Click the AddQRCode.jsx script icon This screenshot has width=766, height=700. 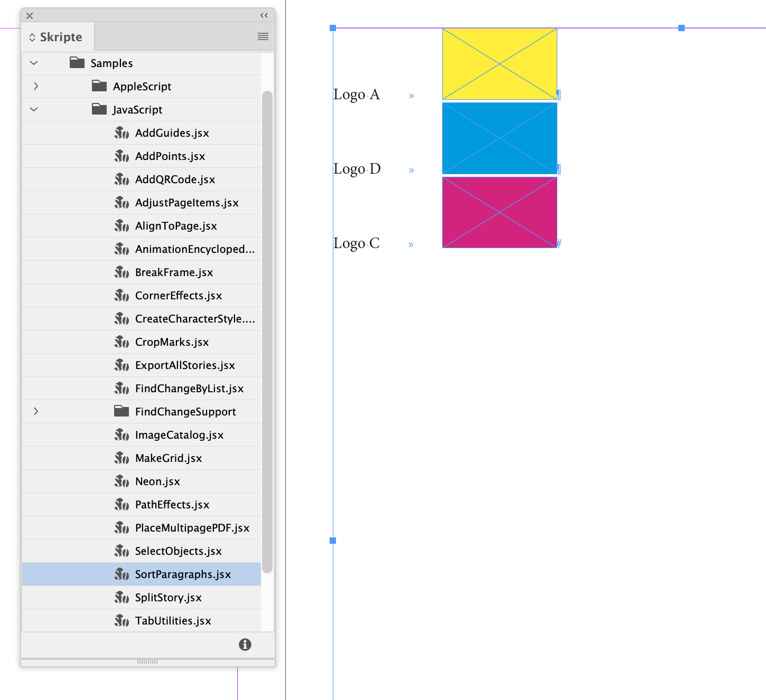click(x=122, y=179)
